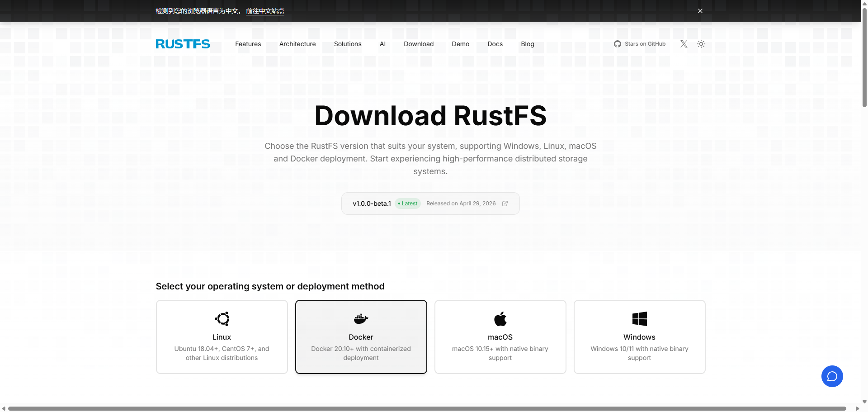
Task: Click the horizontal scrollbar thumb
Action: 427,408
